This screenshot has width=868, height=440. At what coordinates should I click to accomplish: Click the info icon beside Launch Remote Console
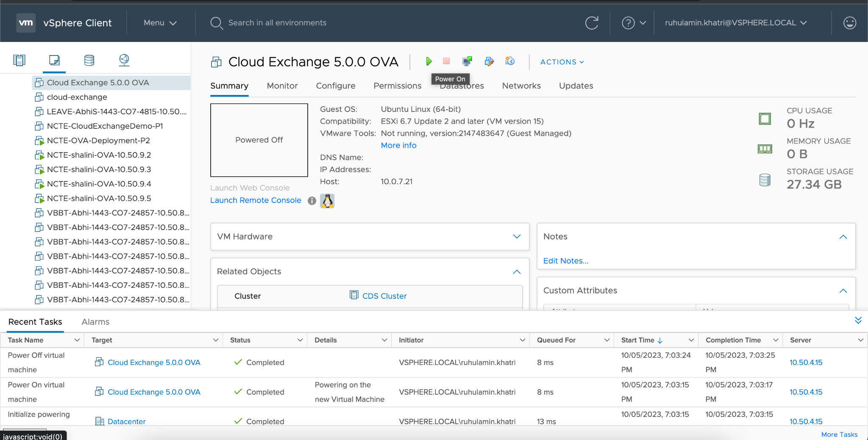coord(312,201)
